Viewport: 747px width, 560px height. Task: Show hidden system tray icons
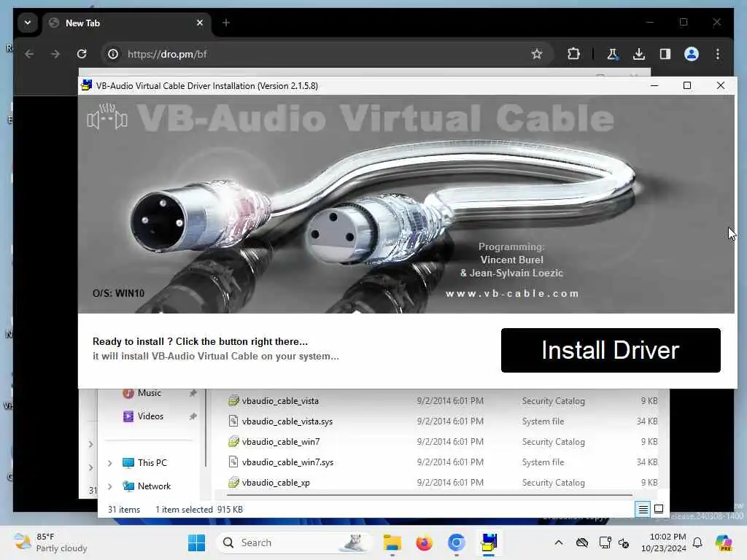pyautogui.click(x=558, y=542)
